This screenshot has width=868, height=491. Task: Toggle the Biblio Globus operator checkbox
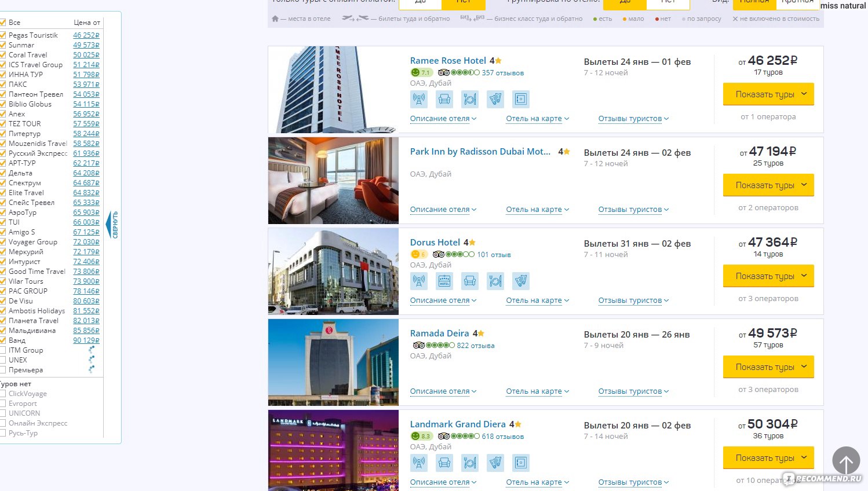3,104
